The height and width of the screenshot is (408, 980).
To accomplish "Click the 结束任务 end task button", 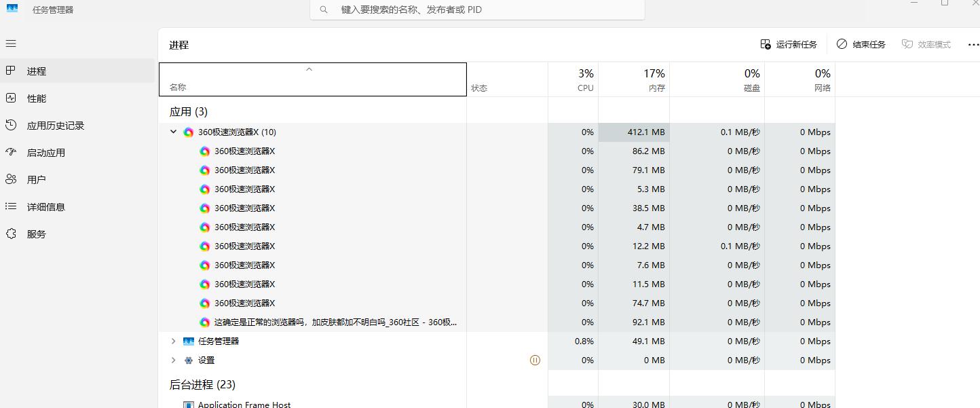I will pos(861,44).
